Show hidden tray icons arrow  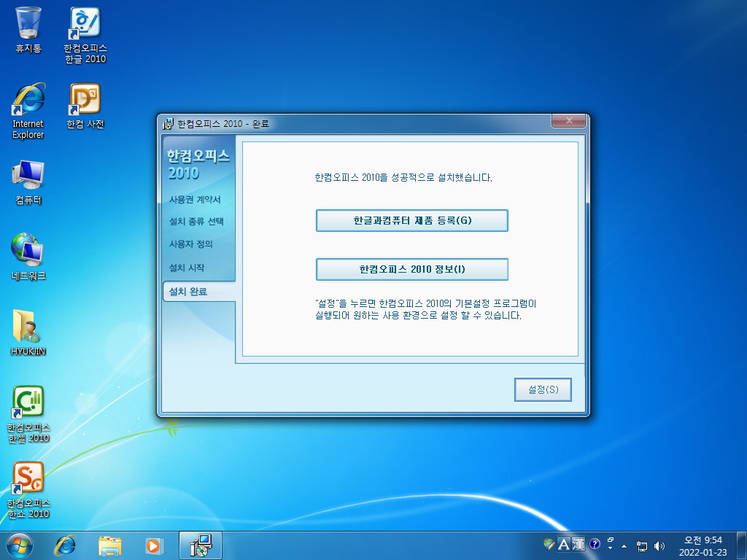[x=624, y=546]
